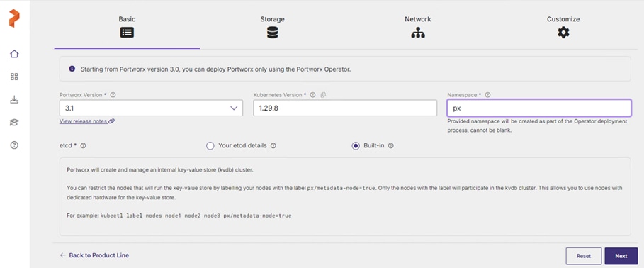Open the View release notes link
The height and width of the screenshot is (268, 644).
coord(87,121)
